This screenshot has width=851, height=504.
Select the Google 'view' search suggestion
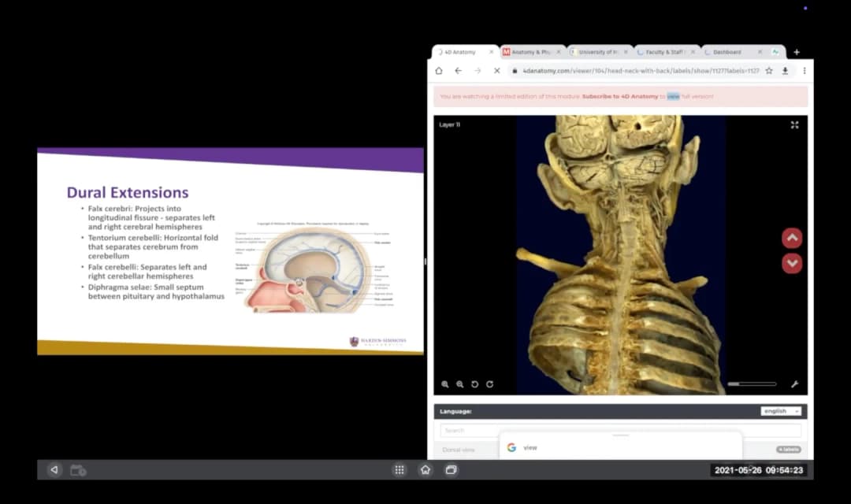(530, 447)
